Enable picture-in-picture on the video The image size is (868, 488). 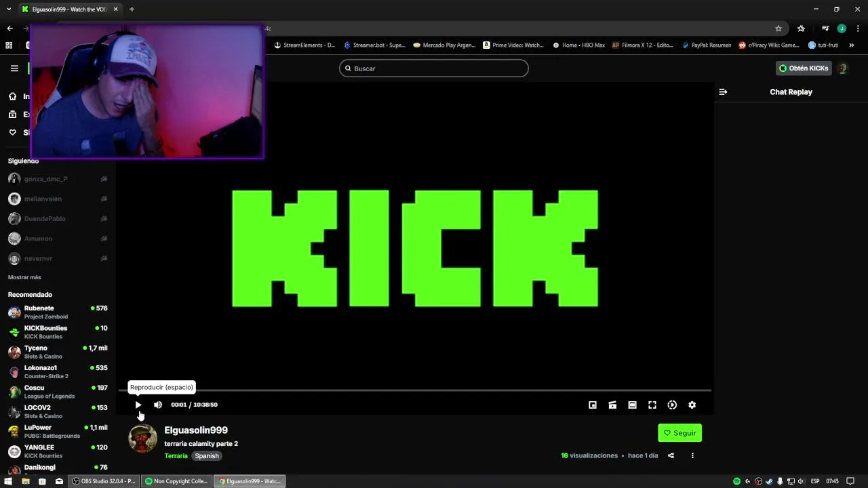(x=593, y=405)
